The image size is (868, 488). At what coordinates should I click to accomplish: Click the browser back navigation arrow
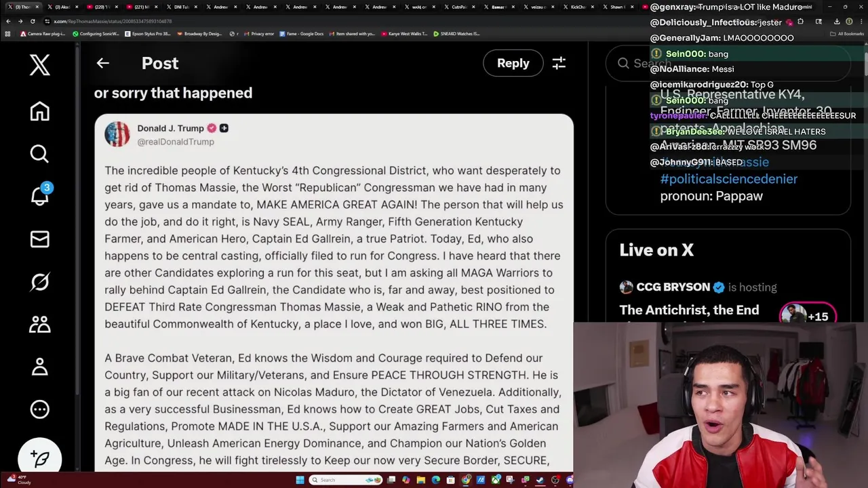[x=7, y=21]
